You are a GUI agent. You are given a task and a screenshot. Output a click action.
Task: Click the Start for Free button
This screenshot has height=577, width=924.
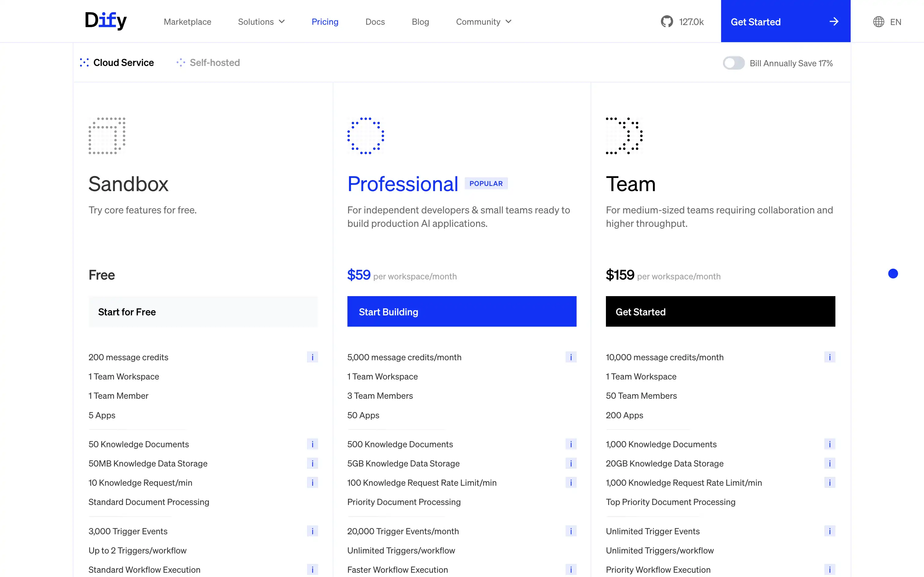coord(203,311)
